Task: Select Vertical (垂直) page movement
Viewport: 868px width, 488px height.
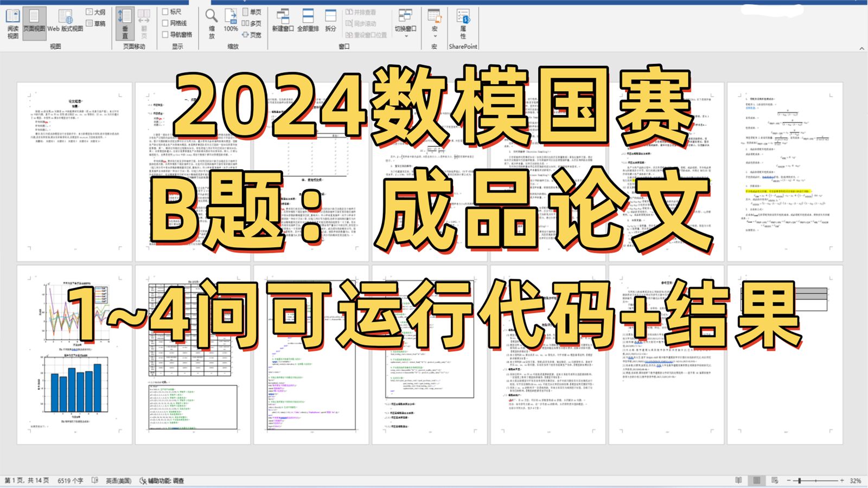Action: [125, 24]
